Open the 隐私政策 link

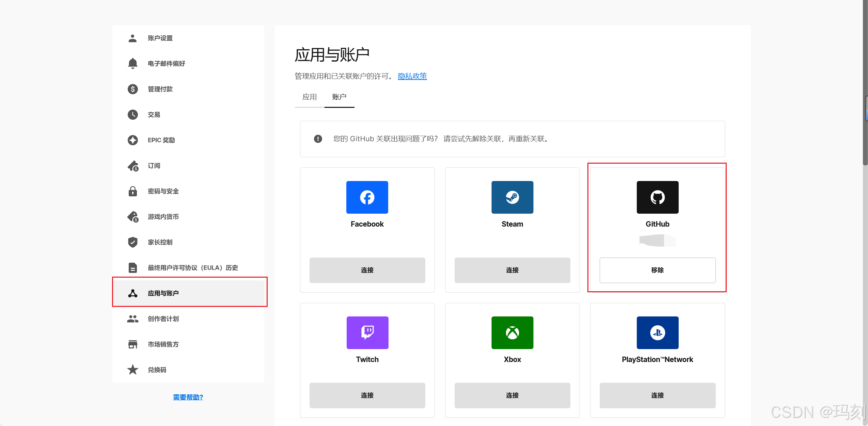click(x=412, y=76)
